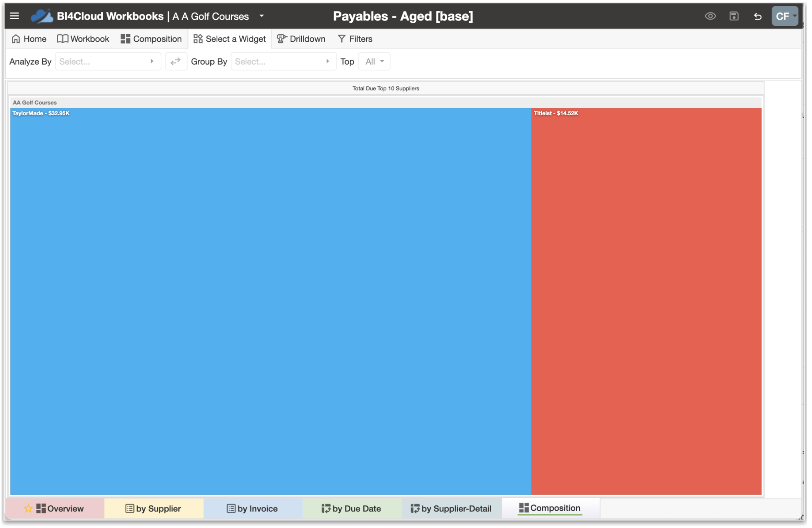Click the star favorite icon on Overview
This screenshot has height=528, width=812.
(x=28, y=508)
